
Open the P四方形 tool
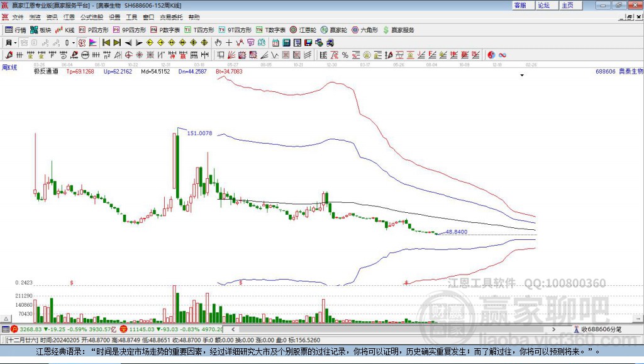(x=94, y=30)
